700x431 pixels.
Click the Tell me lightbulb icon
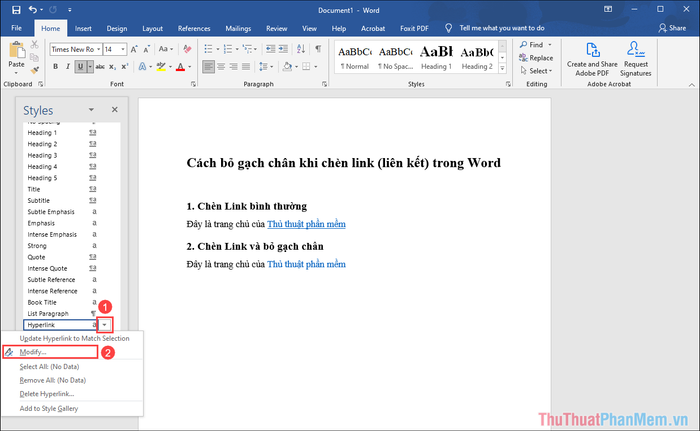[x=449, y=28]
